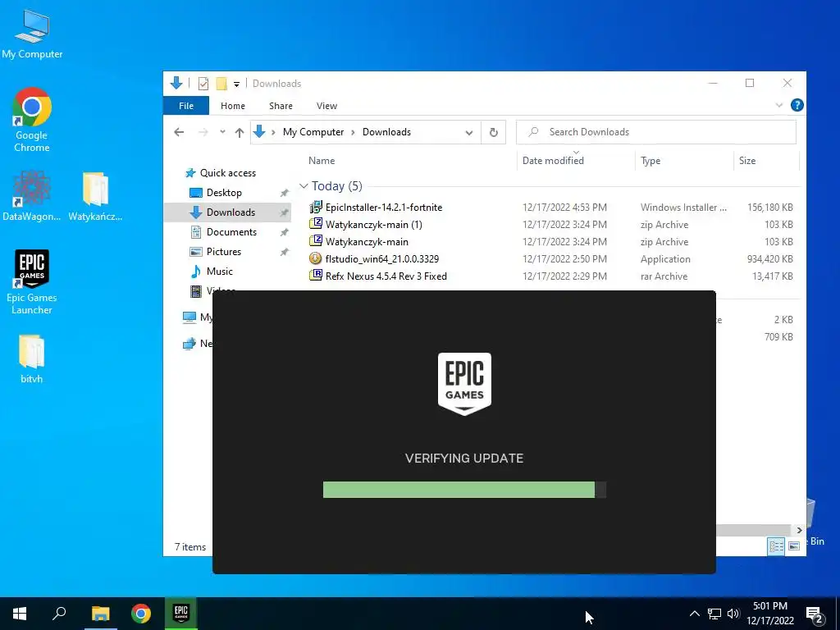This screenshot has width=840, height=630.
Task: Go up one folder level
Action: (239, 132)
